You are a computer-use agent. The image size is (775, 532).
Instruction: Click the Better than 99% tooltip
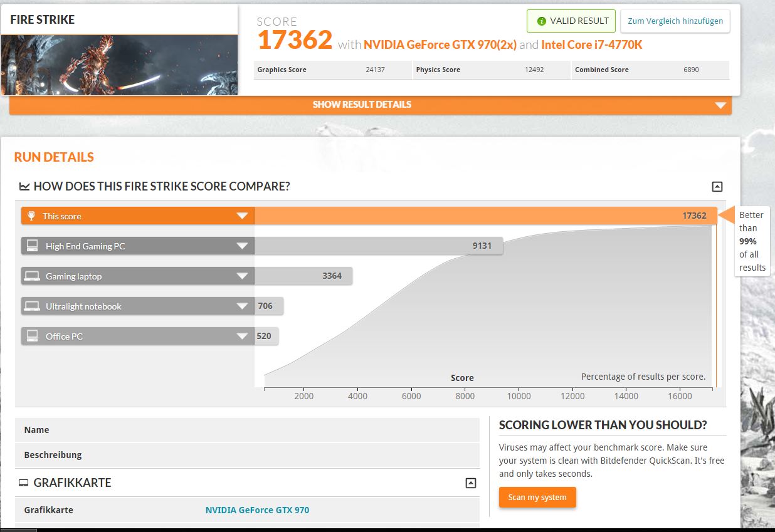pos(752,241)
